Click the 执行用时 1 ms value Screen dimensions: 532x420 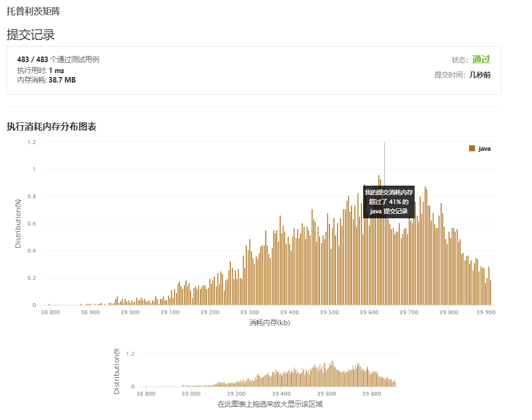(56, 70)
